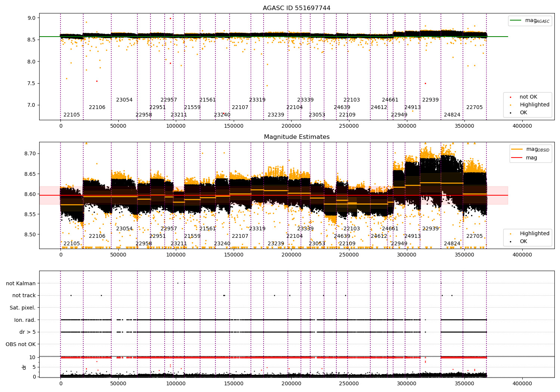
Task: Click OBSID label 24612 in middle plot
Action: tap(379, 236)
